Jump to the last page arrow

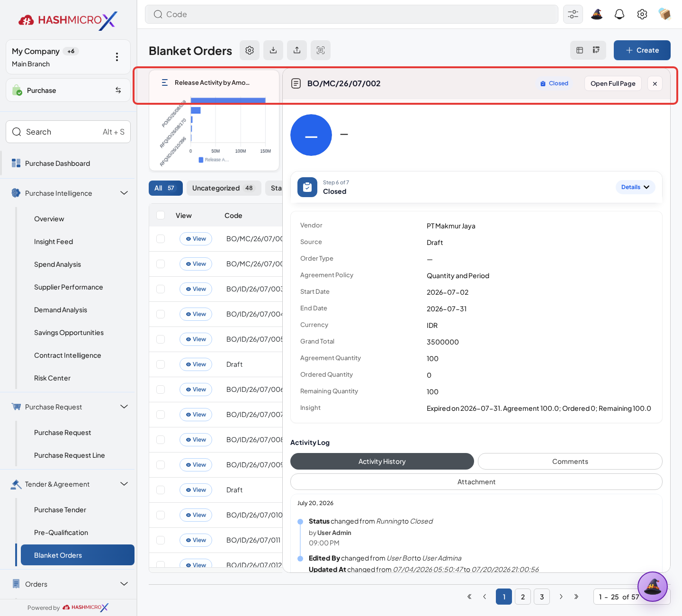point(576,597)
